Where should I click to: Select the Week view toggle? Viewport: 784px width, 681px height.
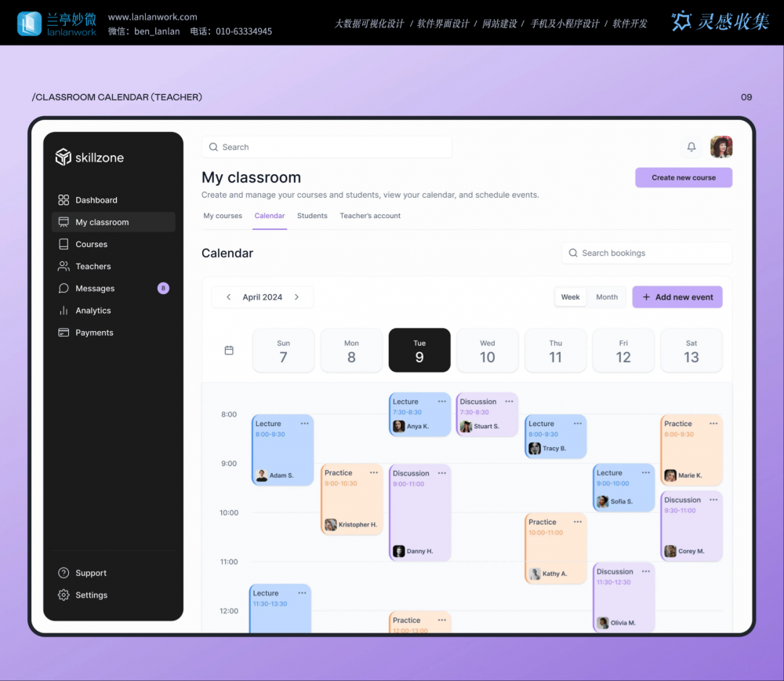(x=571, y=297)
